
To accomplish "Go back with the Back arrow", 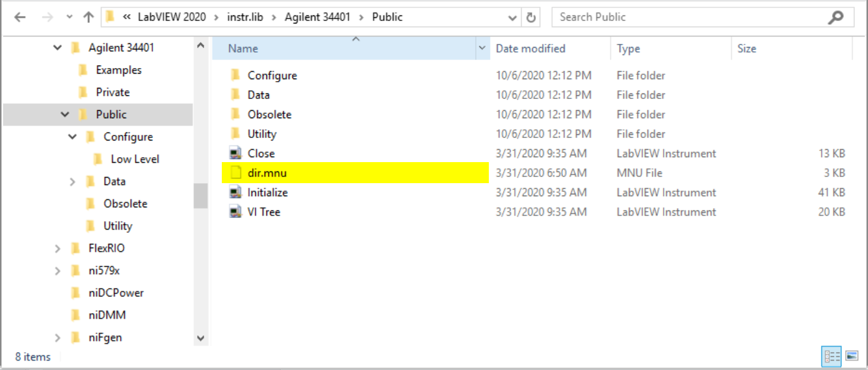I will (20, 17).
